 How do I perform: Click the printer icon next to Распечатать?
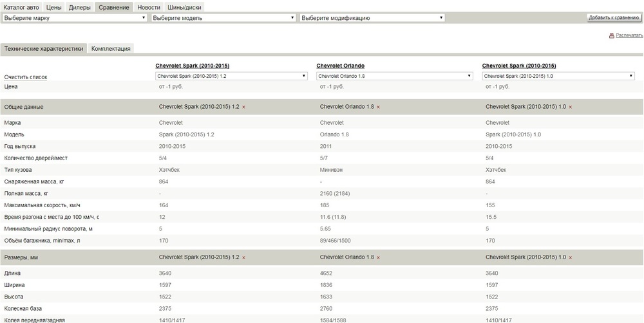[x=612, y=36]
